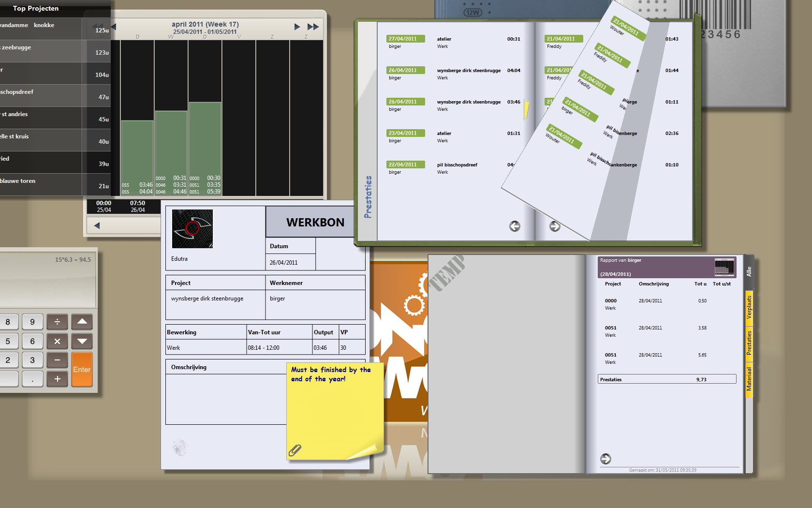Click the next arrow in birger's report

605,459
